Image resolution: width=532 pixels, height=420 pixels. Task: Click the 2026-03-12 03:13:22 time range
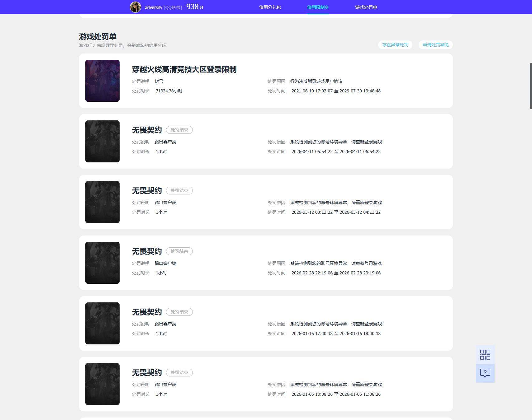coord(336,212)
